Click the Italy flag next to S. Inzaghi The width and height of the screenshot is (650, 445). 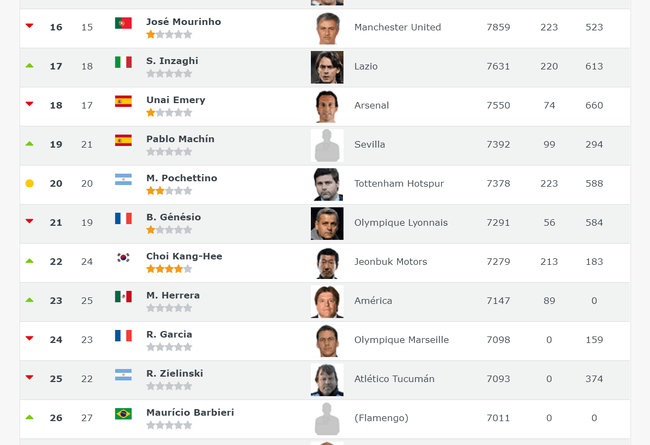click(123, 62)
